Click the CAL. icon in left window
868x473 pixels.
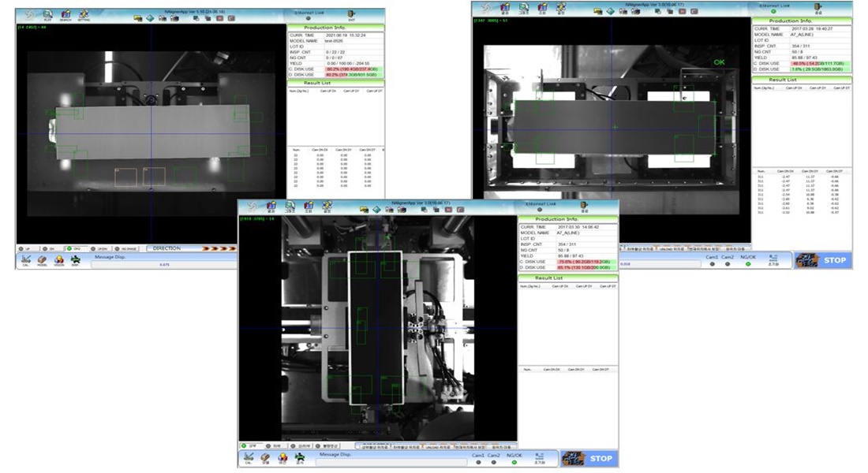tap(26, 259)
